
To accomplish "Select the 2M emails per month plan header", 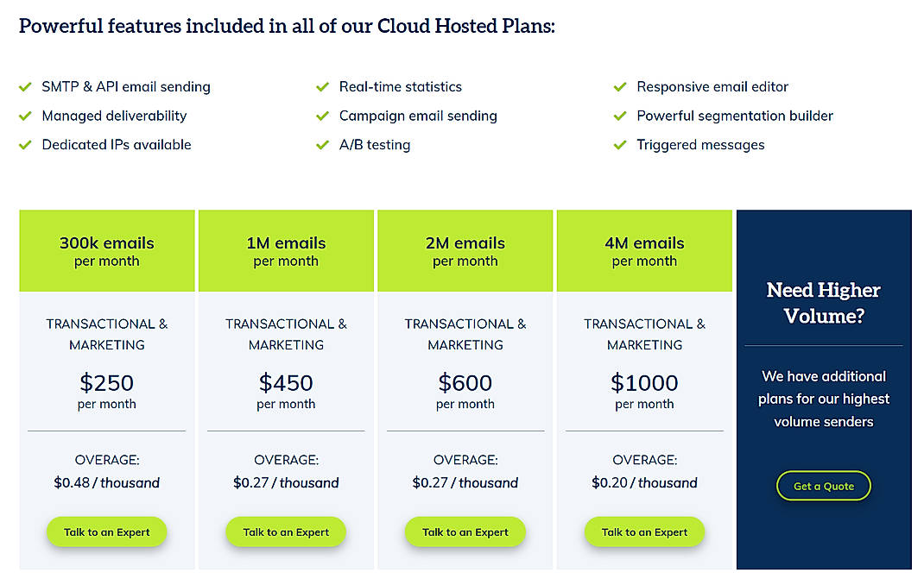I will pos(465,250).
